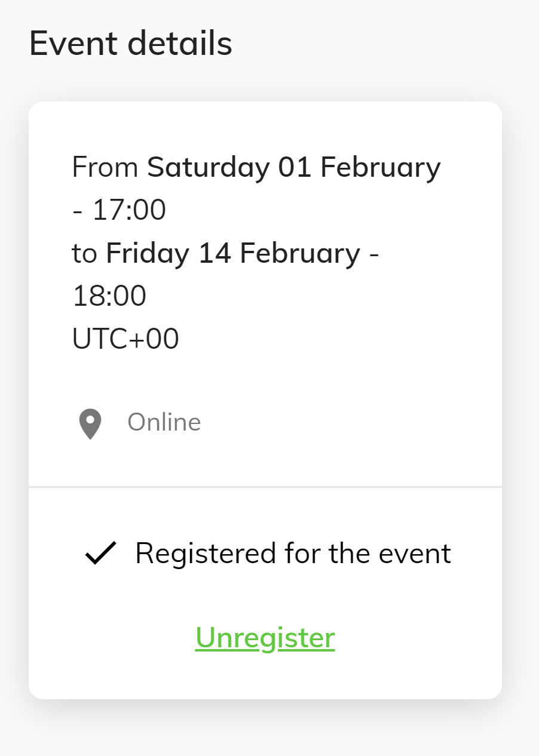Click the word Friday in end date

[x=148, y=253]
